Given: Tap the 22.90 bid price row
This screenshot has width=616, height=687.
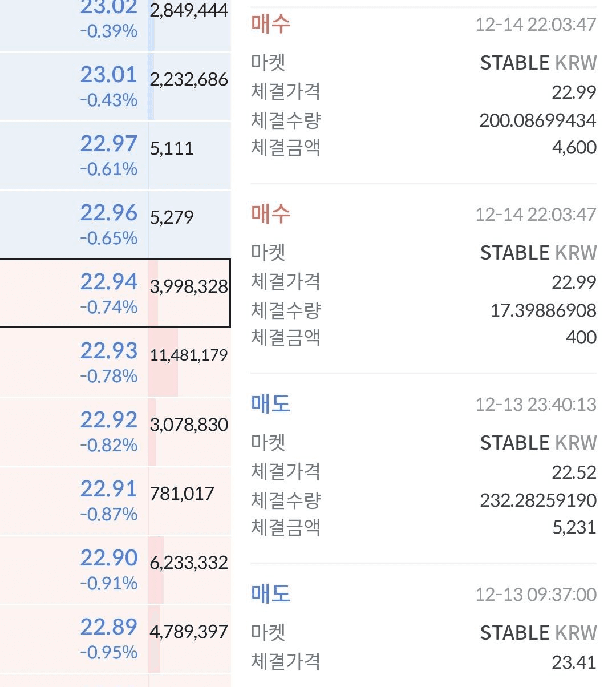Looking at the screenshot, I should 108,559.
